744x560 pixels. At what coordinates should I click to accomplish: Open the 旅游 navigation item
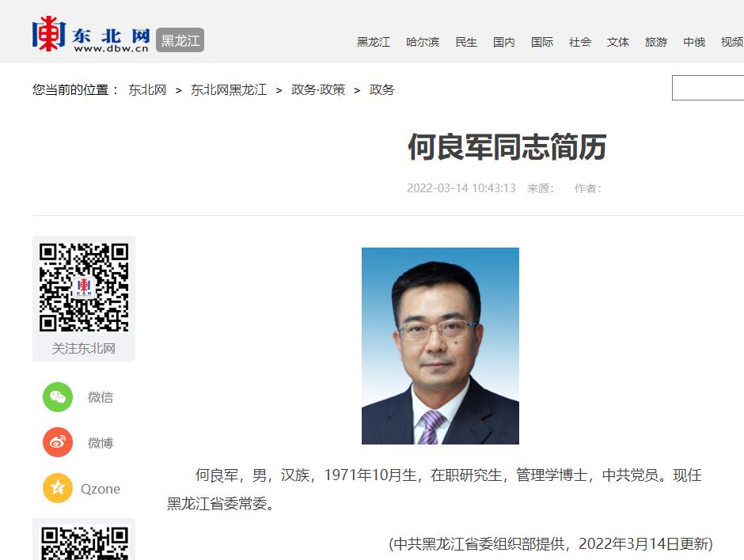656,42
